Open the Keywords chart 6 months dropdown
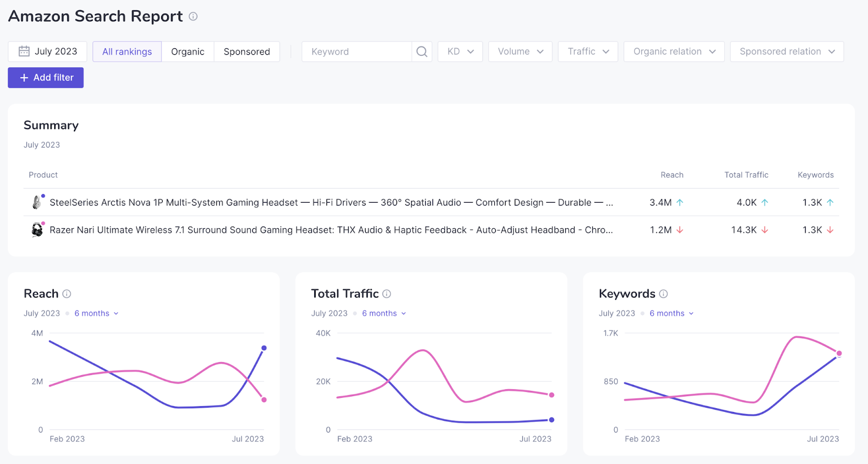Viewport: 868px width, 464px height. [672, 313]
